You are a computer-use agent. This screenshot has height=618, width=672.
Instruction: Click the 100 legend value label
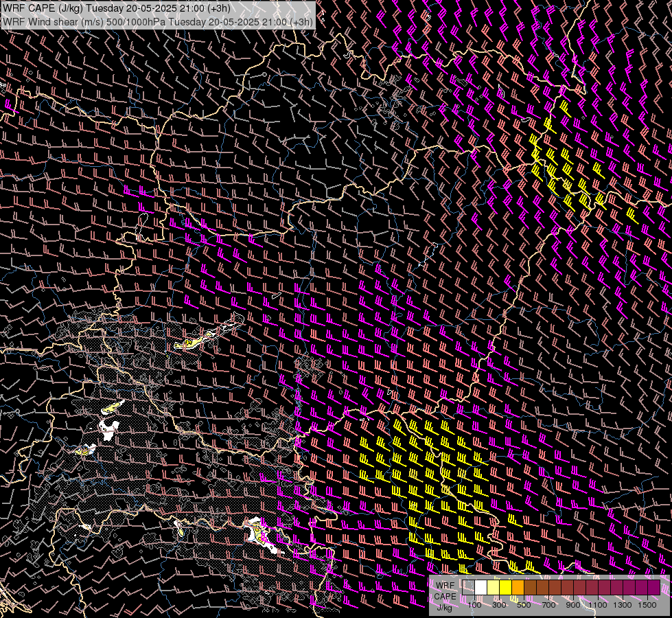474,605
